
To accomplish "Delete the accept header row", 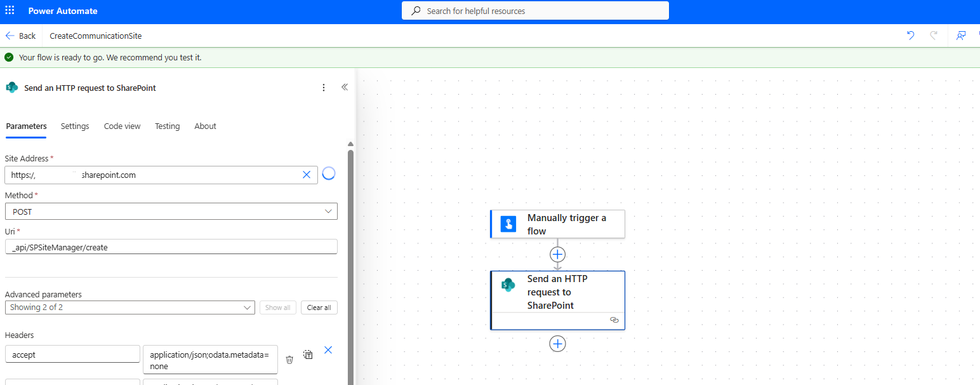I will point(289,360).
